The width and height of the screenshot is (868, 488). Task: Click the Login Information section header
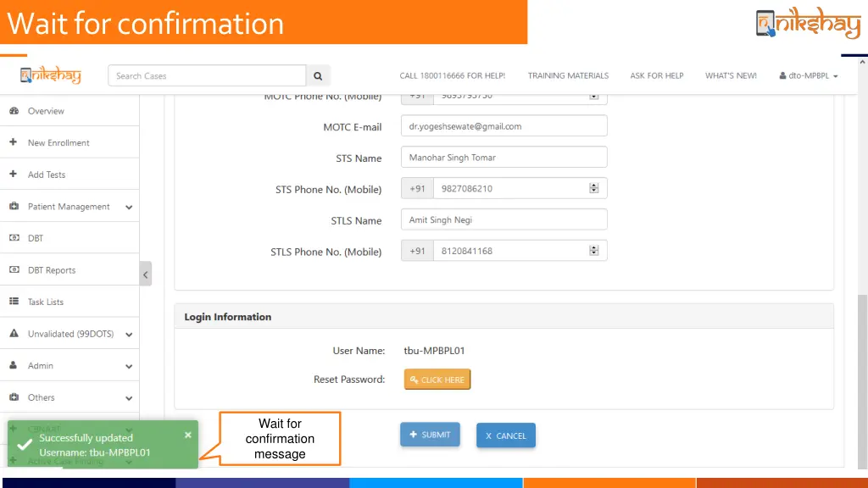point(504,317)
